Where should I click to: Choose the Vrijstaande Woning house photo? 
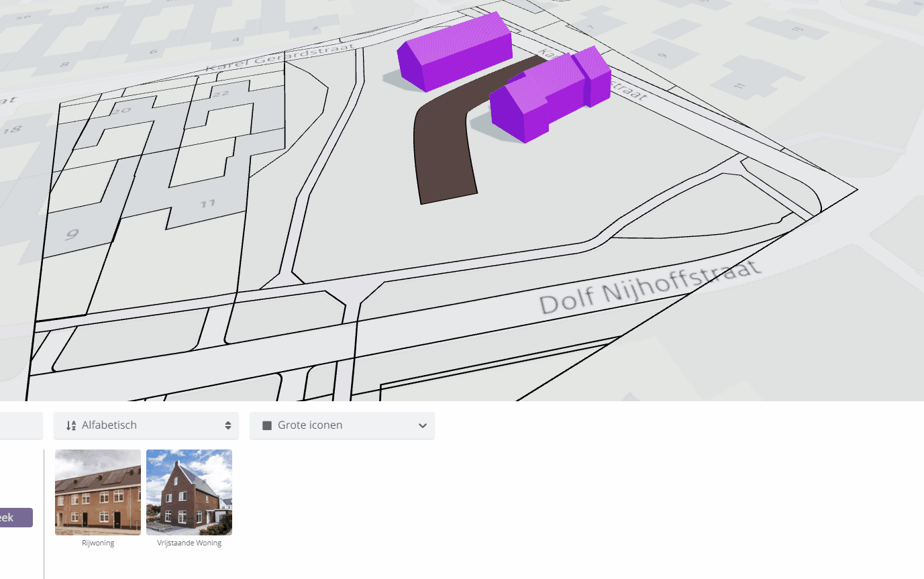pos(189,492)
